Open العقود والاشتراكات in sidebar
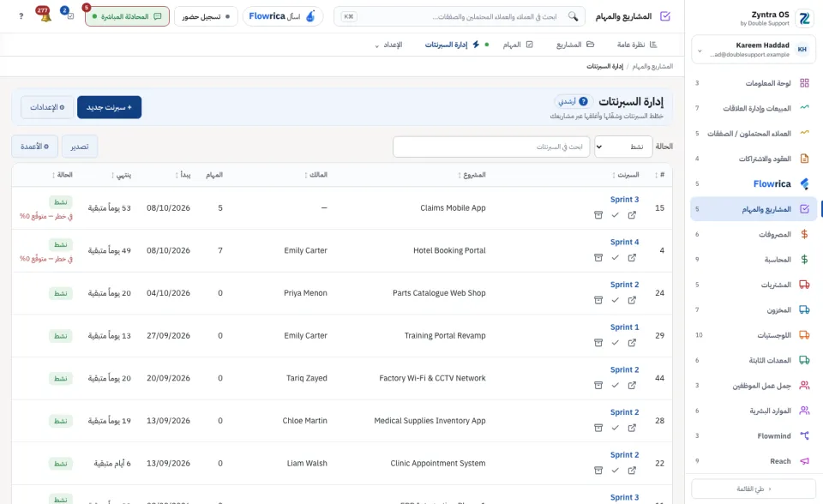Viewport: 823px width, 504px height. click(754, 159)
